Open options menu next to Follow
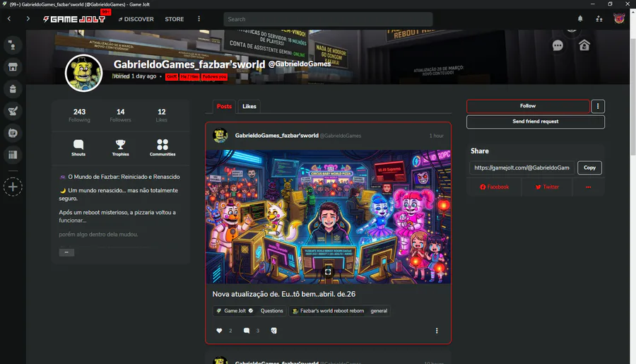 597,106
